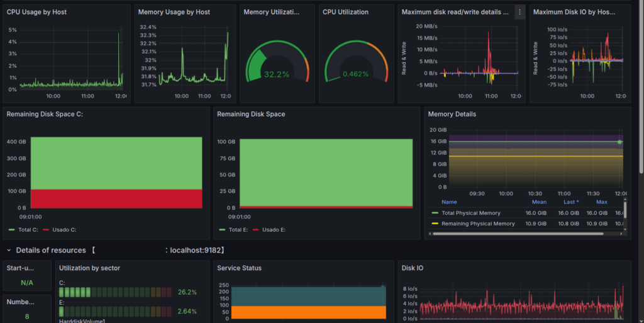The width and height of the screenshot is (644, 323).
Task: Click the Memory Details horizontal scrollbar
Action: coord(518,234)
